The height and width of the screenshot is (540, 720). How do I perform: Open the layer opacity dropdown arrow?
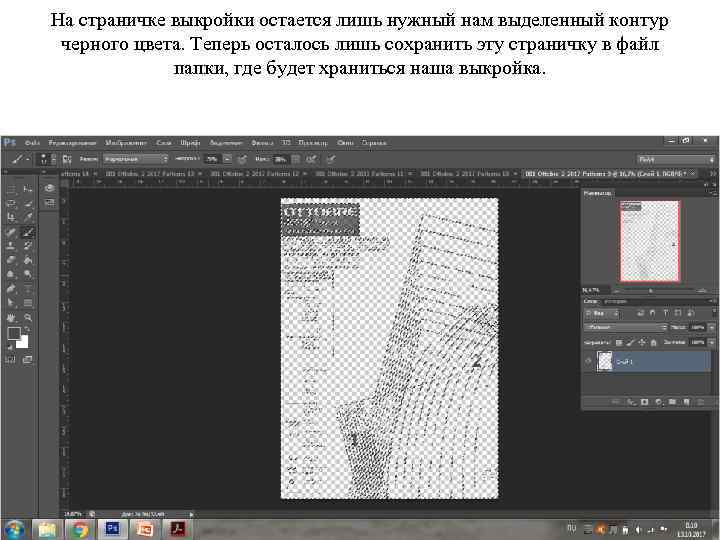tap(712, 327)
